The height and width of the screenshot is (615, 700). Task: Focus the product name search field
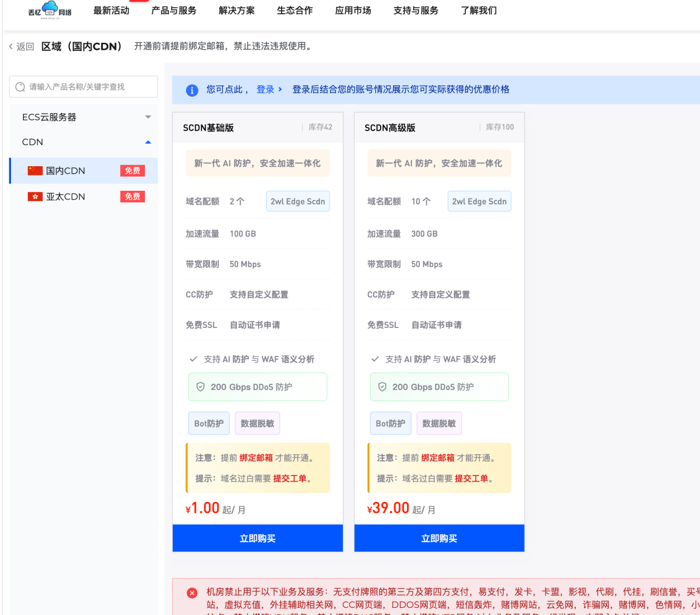tap(87, 87)
